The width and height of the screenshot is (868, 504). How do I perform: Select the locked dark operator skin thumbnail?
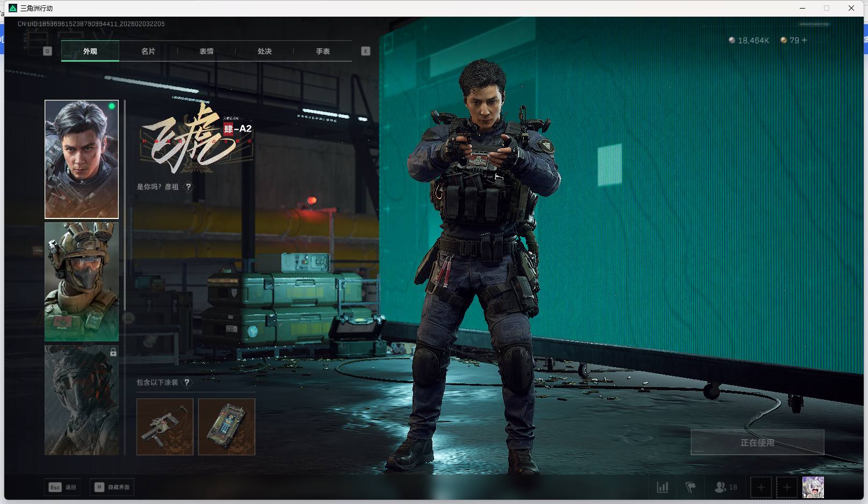82,400
